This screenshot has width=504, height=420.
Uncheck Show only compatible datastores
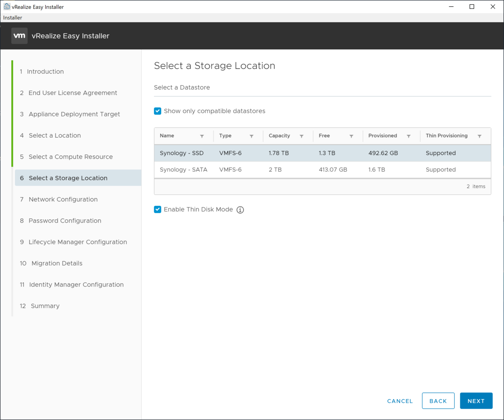tap(158, 111)
